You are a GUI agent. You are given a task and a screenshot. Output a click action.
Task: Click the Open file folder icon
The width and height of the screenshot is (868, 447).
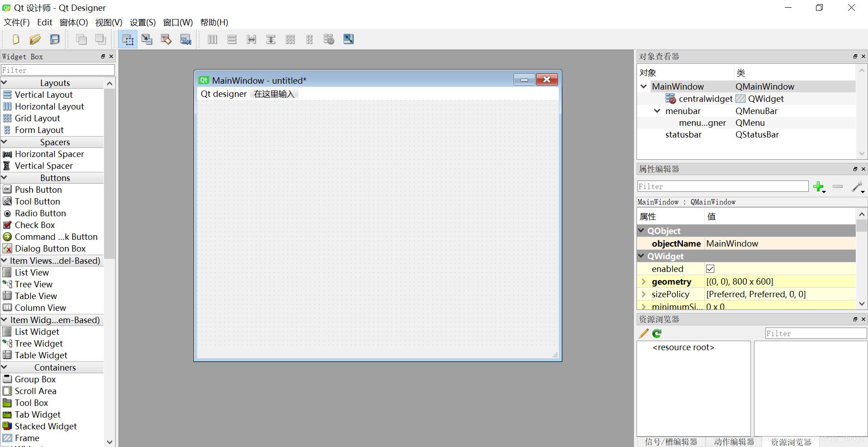click(x=35, y=40)
